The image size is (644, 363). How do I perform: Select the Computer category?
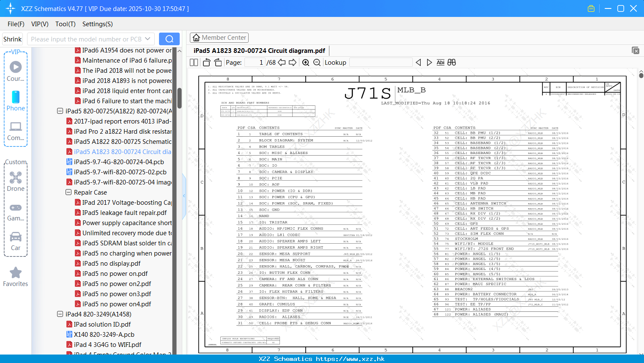pyautogui.click(x=16, y=131)
